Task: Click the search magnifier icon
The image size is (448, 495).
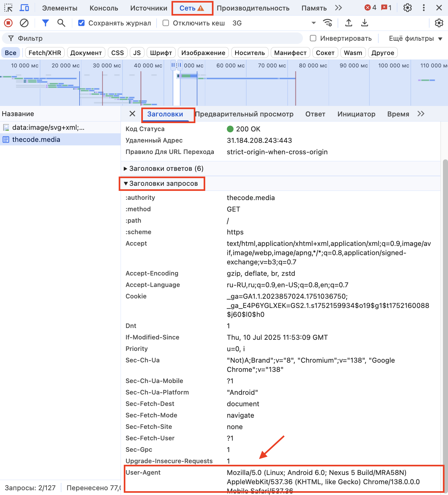Action: click(61, 23)
